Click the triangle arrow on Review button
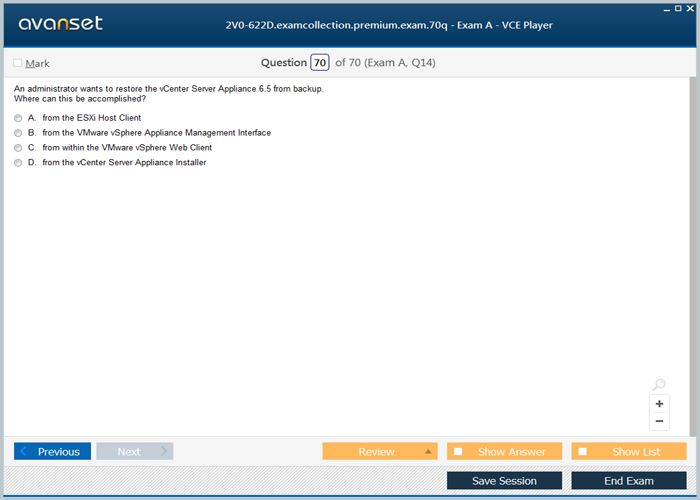This screenshot has height=500, width=700. (428, 451)
